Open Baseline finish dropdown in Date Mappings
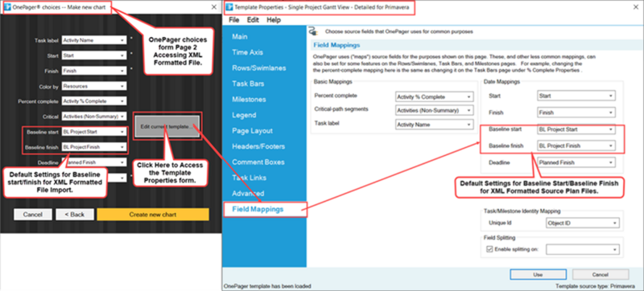Image resolution: width=644 pixels, height=291 pixels. click(576, 145)
